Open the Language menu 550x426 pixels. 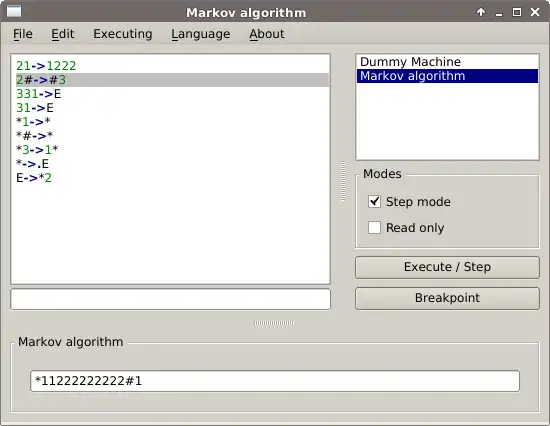tap(201, 34)
